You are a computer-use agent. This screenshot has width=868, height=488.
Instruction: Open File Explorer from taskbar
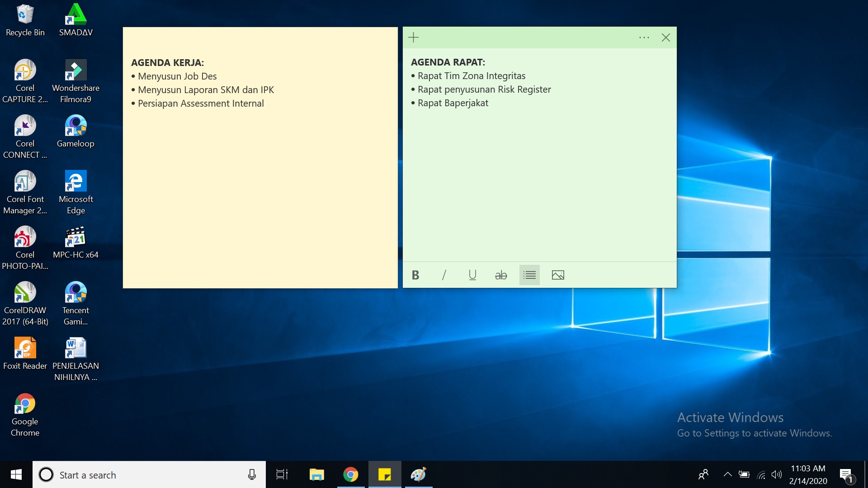[x=316, y=474]
